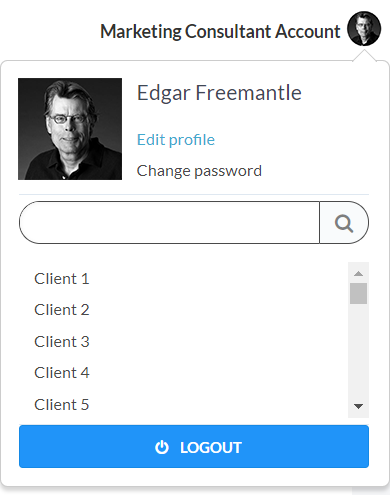Open Client 5
Screen dimensions: 390x495
coord(62,405)
